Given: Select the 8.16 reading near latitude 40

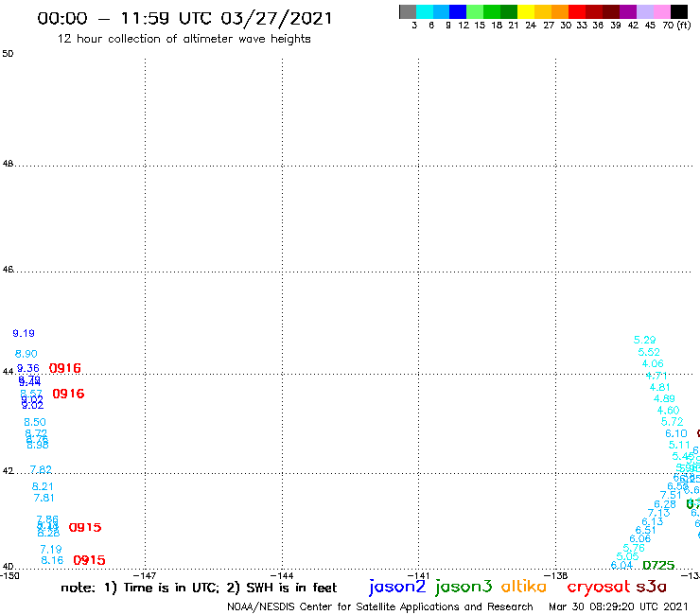Looking at the screenshot, I should (x=52, y=560).
